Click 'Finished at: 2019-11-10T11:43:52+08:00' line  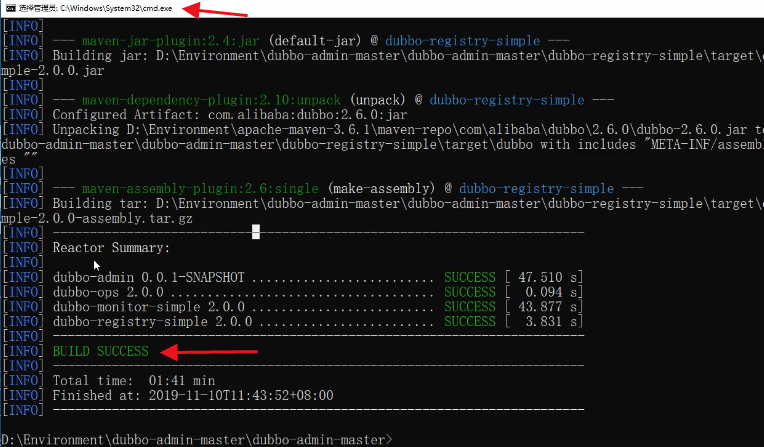pyautogui.click(x=193, y=395)
